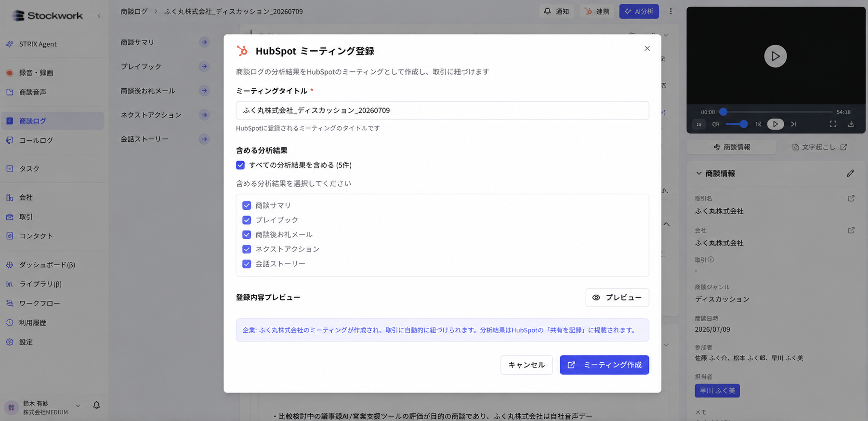Click playback speed 1.0 button

(x=698, y=124)
